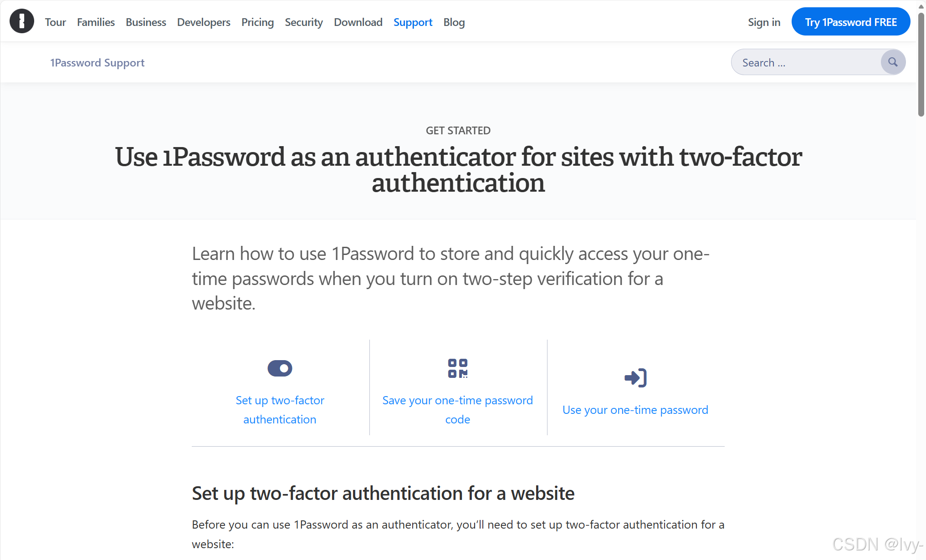Open the Tour page
Image resolution: width=926 pixels, height=560 pixels.
[x=55, y=22]
